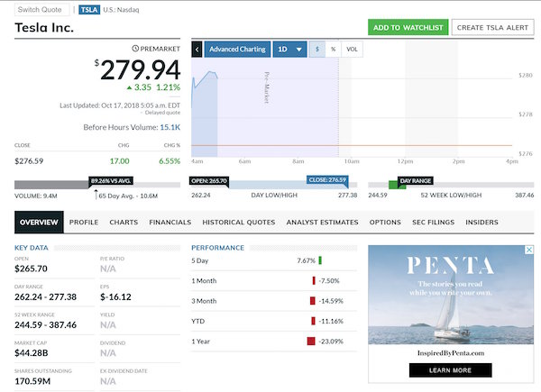Click Learn More in the Penta ad
Screen dimensions: 541x392
click(450, 370)
